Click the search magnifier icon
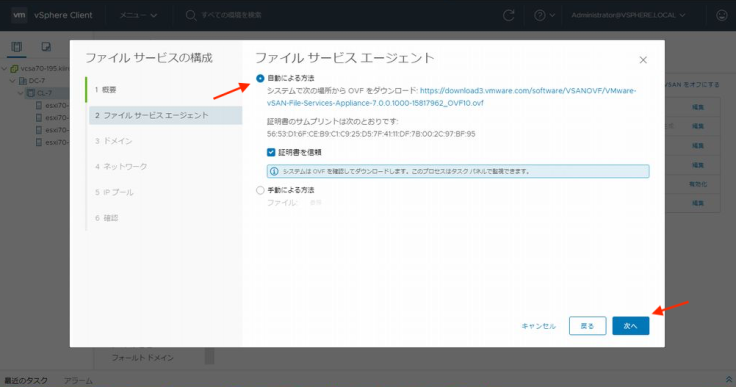This screenshot has height=387, width=736. tap(191, 15)
